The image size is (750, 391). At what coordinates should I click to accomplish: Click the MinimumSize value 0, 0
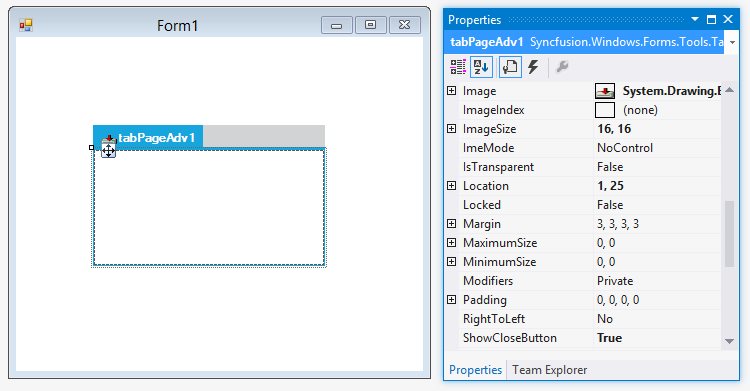(x=606, y=262)
